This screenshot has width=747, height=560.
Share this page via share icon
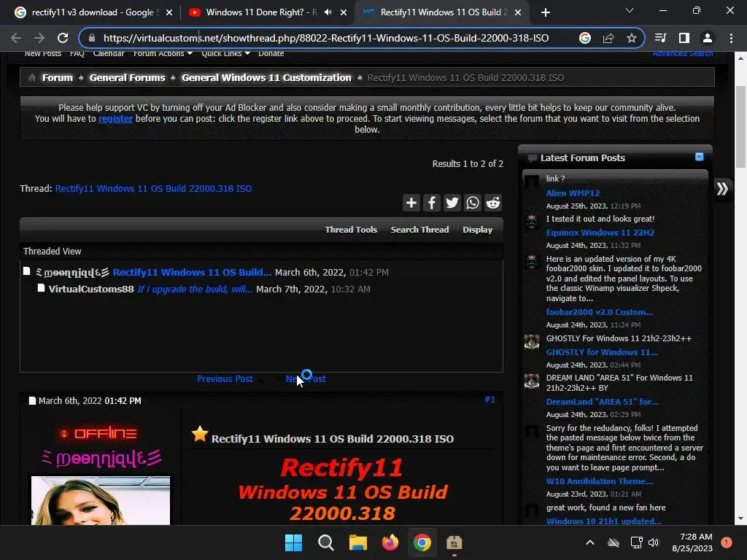click(608, 38)
